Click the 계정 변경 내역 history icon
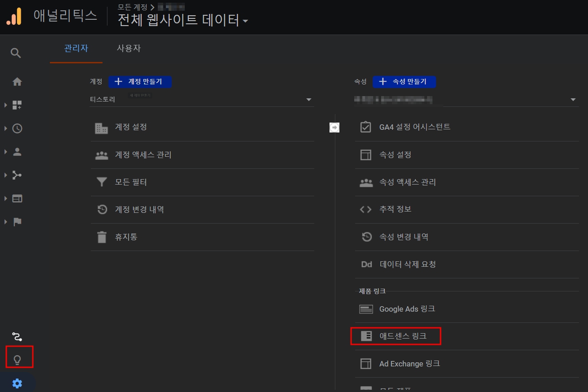Image resolution: width=588 pixels, height=392 pixels. coord(102,210)
